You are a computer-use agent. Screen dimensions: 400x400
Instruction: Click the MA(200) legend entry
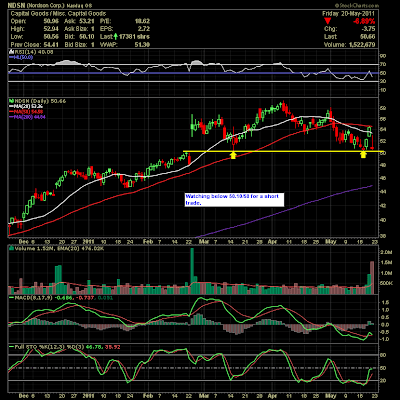point(28,117)
